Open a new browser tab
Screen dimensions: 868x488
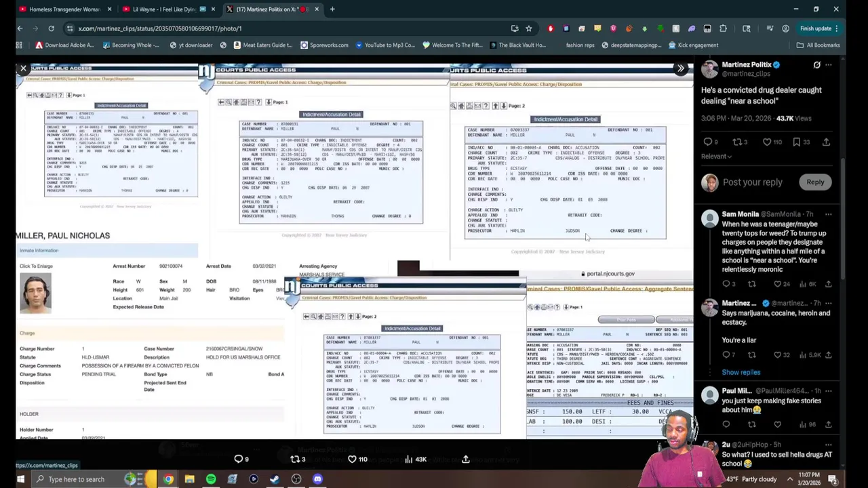pyautogui.click(x=332, y=9)
